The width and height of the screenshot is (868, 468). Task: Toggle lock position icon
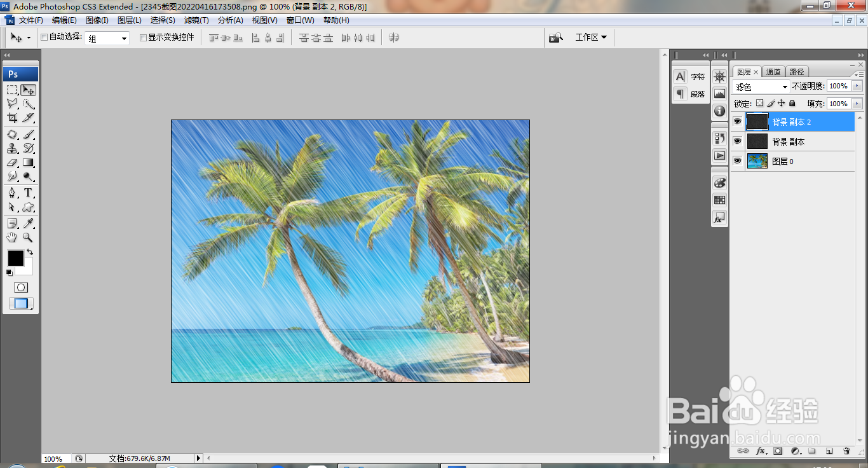click(x=782, y=104)
